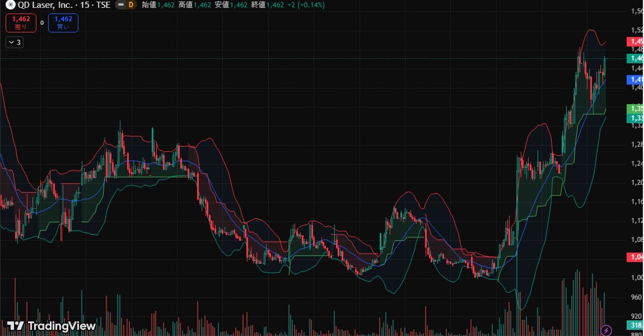Click the blue 1,462 買い buy button

pos(63,23)
